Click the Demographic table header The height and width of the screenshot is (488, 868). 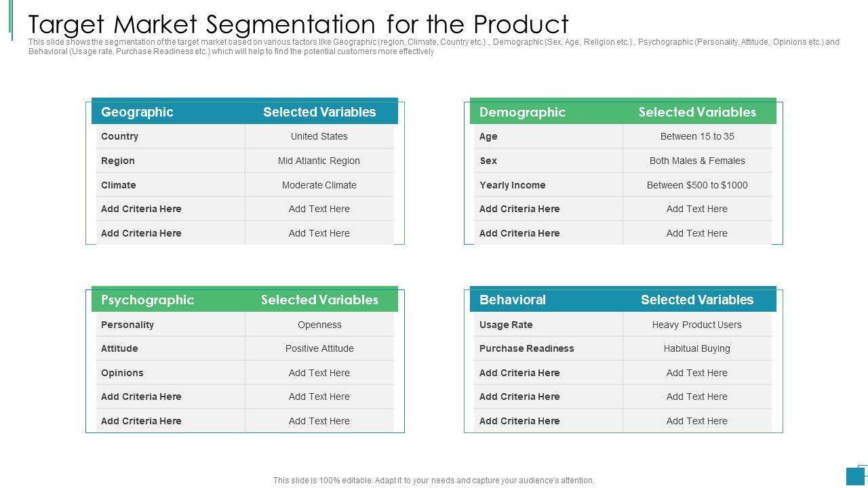pos(522,112)
